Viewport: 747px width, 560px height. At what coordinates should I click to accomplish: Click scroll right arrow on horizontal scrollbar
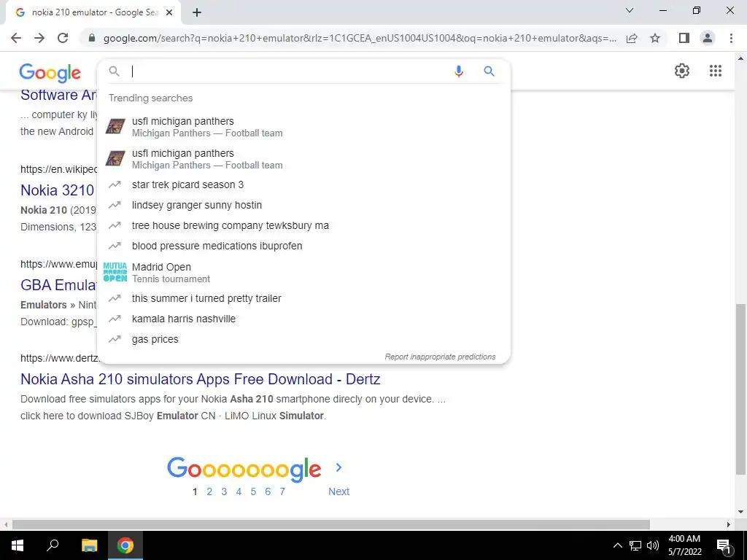[x=729, y=524]
